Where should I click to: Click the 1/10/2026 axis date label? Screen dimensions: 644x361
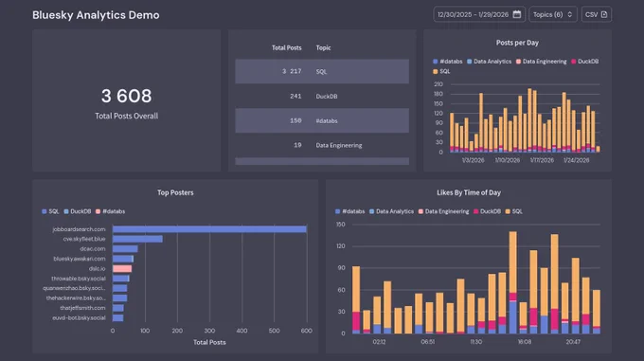(x=508, y=160)
